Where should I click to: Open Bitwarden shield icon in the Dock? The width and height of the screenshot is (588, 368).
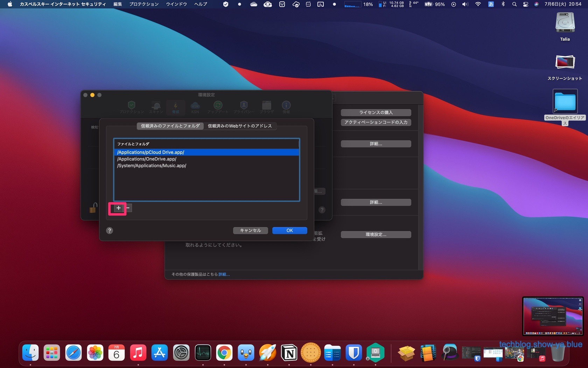point(354,353)
